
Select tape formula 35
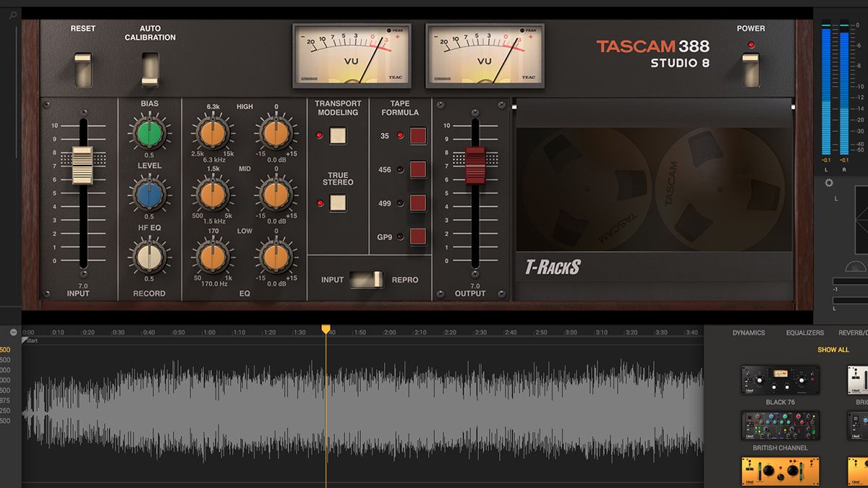(x=418, y=136)
